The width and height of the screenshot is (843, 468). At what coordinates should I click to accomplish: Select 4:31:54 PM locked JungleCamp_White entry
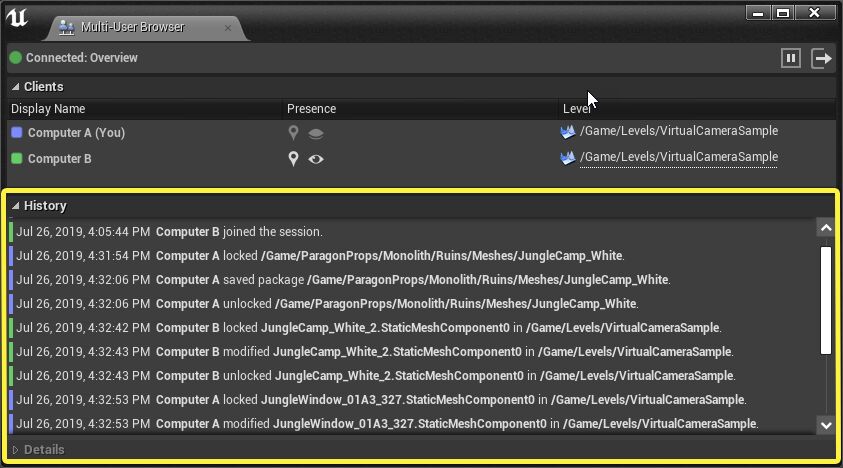pyautogui.click(x=412, y=256)
